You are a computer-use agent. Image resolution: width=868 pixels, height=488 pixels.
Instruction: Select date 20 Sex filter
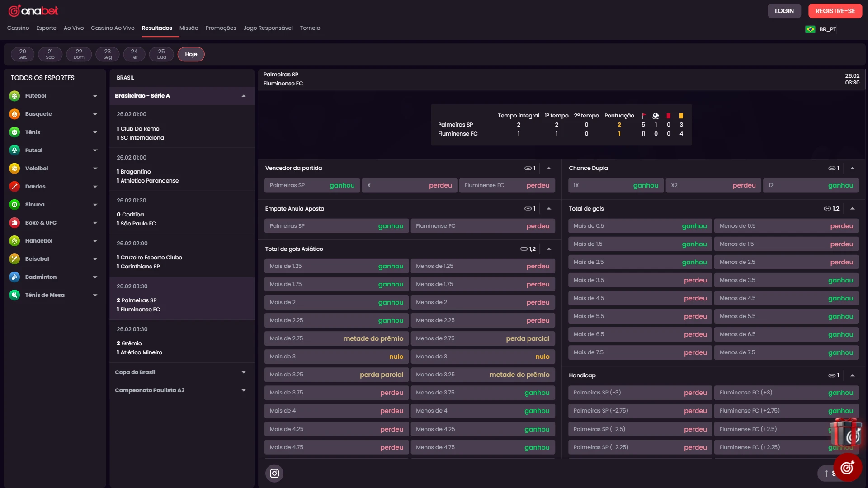pyautogui.click(x=23, y=54)
